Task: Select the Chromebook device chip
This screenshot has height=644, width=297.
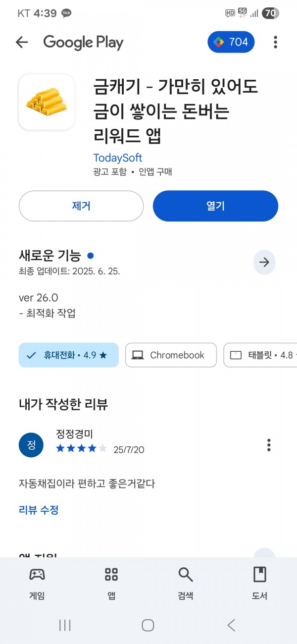Action: [x=171, y=355]
